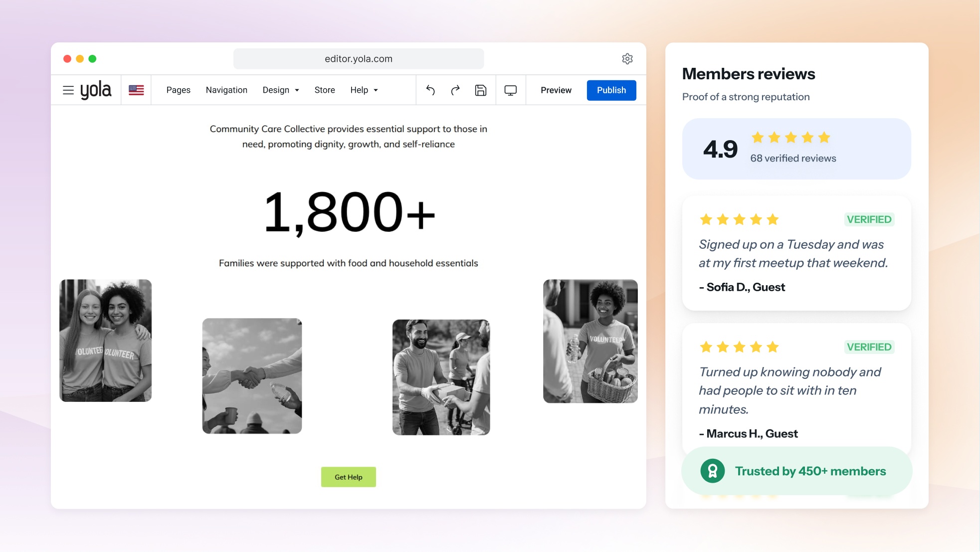Click the Families were supported caption
This screenshot has height=552, width=980.
pyautogui.click(x=349, y=263)
